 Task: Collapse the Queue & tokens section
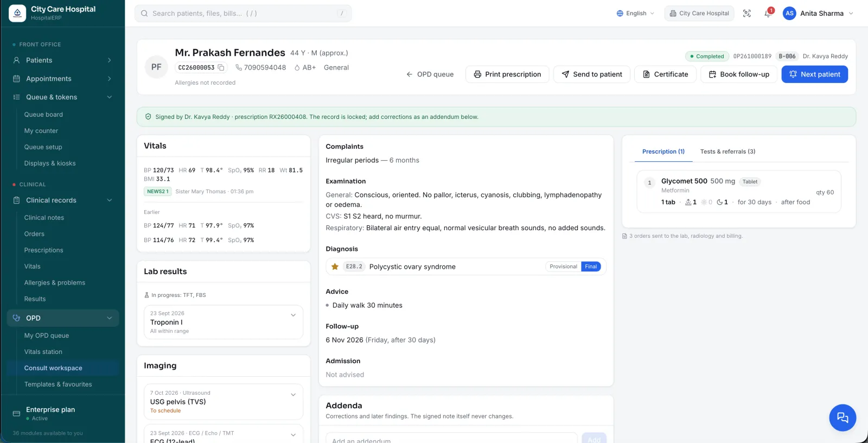63,97
